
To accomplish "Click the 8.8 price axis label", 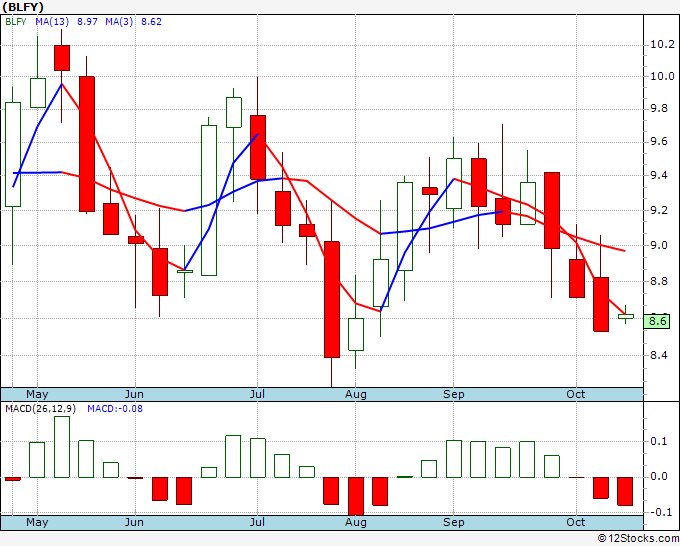I will point(659,281).
